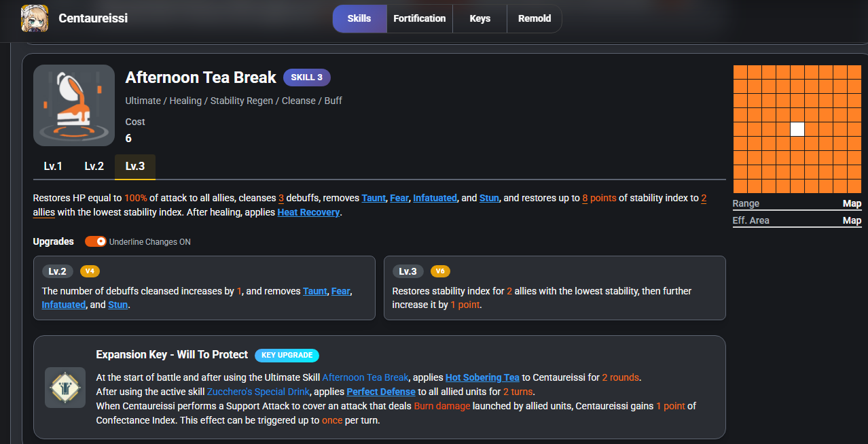Open the Hot Sobering Tea link
Viewport: 868px width, 444px height.
point(482,377)
